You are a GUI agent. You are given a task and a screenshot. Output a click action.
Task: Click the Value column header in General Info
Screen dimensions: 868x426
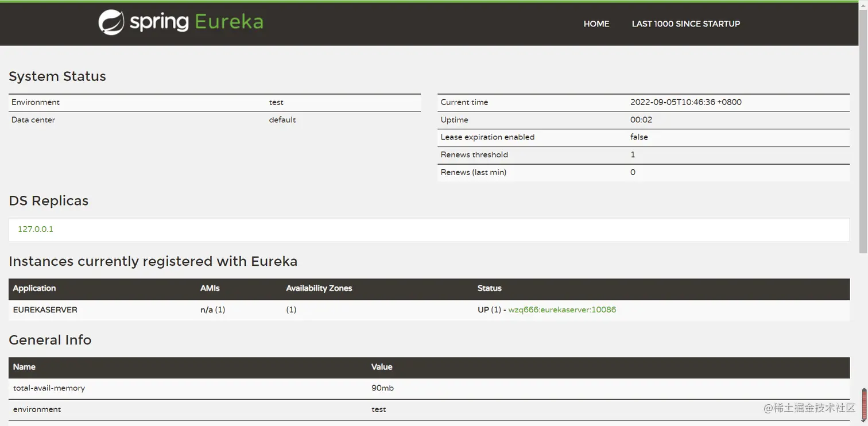tap(382, 367)
